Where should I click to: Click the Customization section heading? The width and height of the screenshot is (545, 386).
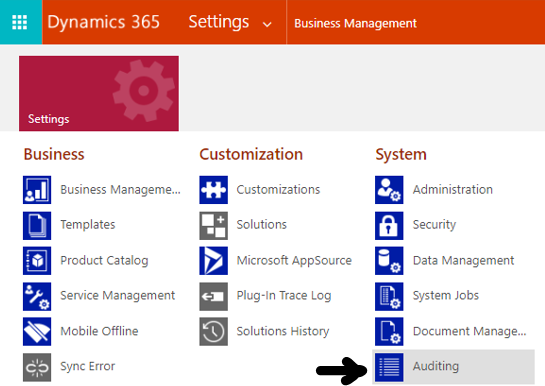tap(251, 154)
